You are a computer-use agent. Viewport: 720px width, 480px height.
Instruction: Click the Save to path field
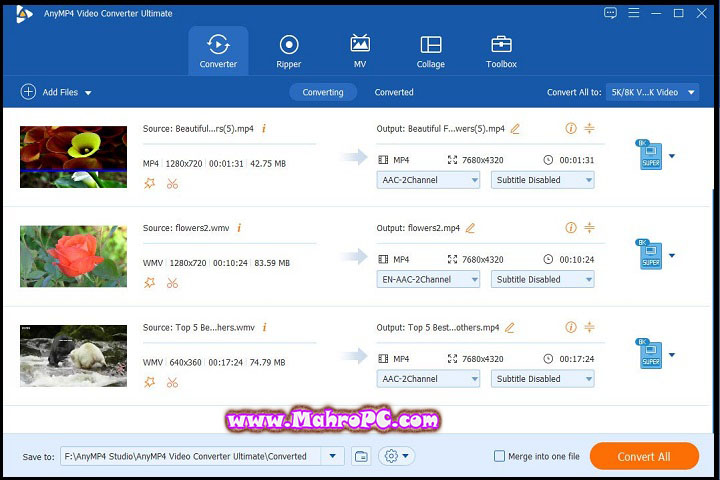[x=191, y=456]
